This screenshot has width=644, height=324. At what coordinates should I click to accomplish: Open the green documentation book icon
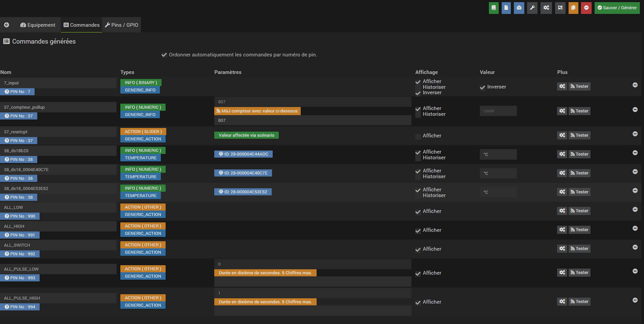493,8
